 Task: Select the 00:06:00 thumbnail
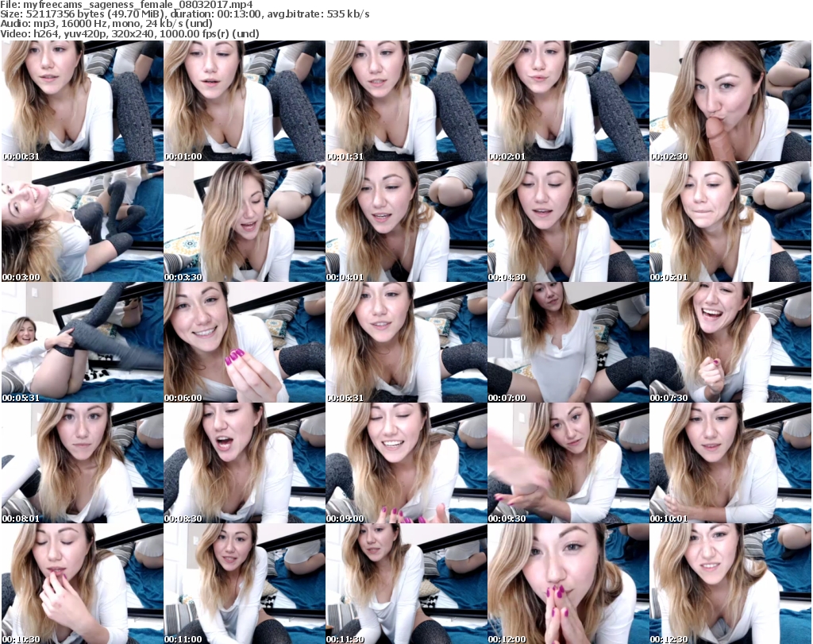[245, 343]
